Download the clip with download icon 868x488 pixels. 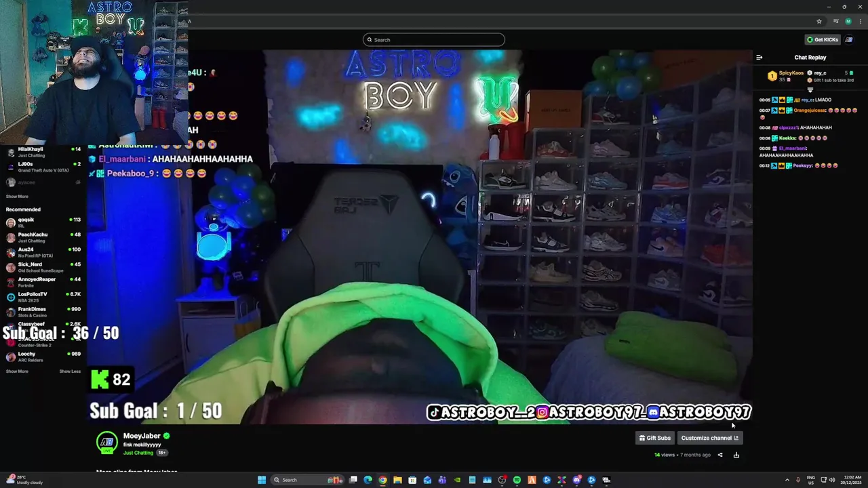click(736, 455)
